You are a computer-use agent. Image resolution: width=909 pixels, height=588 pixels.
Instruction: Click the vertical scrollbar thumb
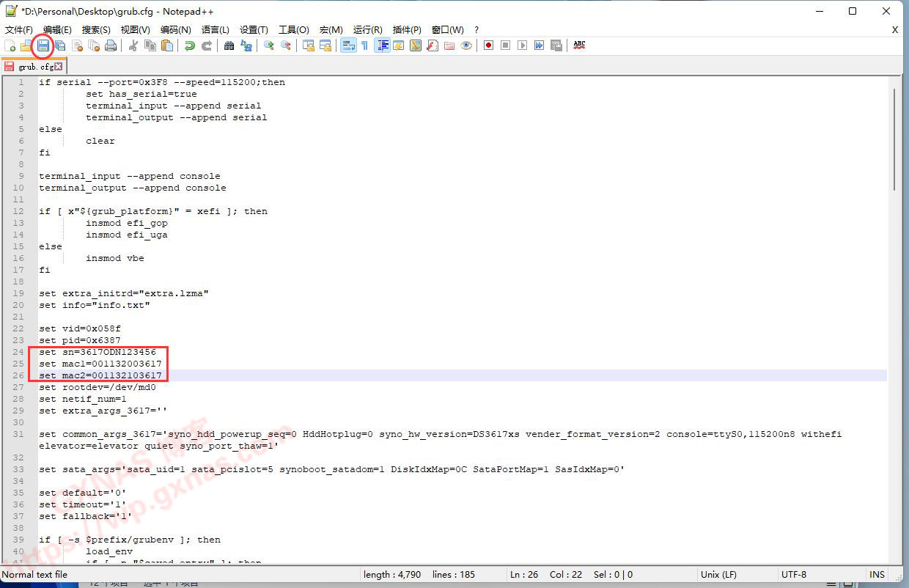tap(894, 139)
